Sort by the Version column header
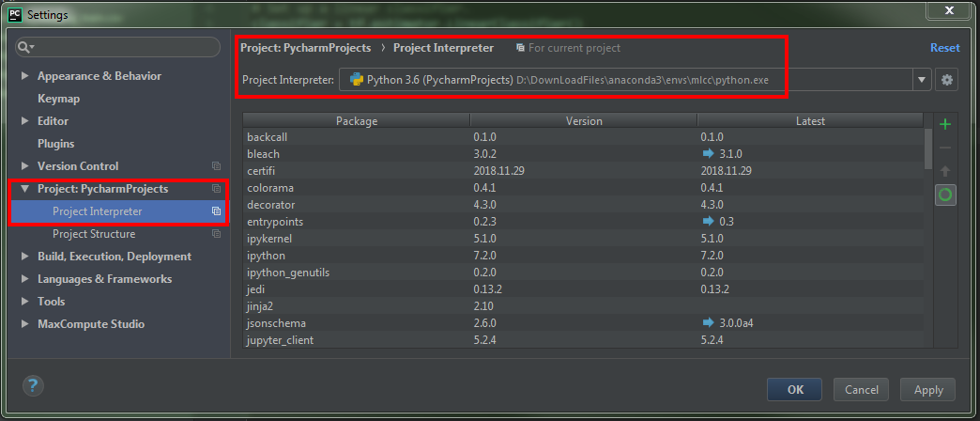 point(584,120)
